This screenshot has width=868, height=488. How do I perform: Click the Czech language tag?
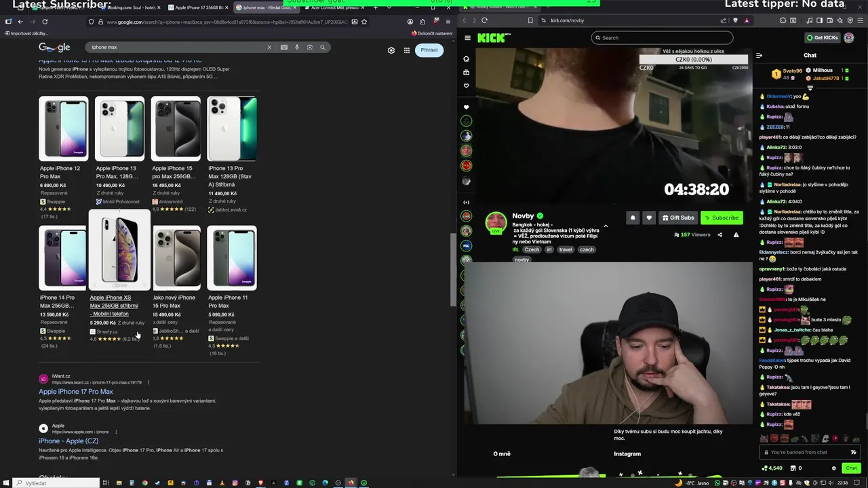tap(532, 249)
